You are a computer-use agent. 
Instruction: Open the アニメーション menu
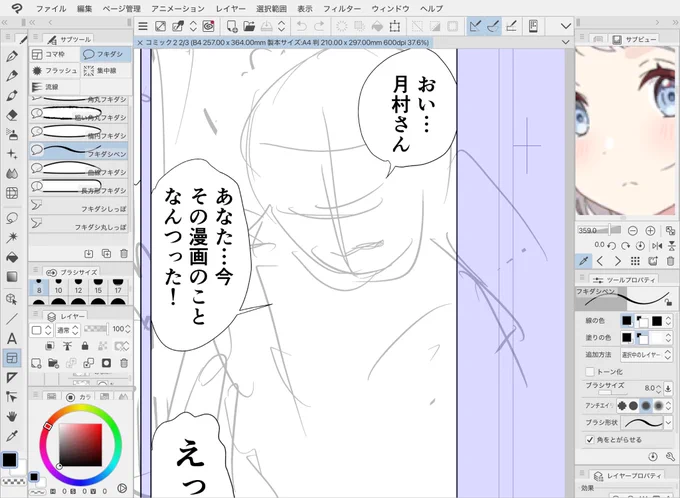pos(178,8)
